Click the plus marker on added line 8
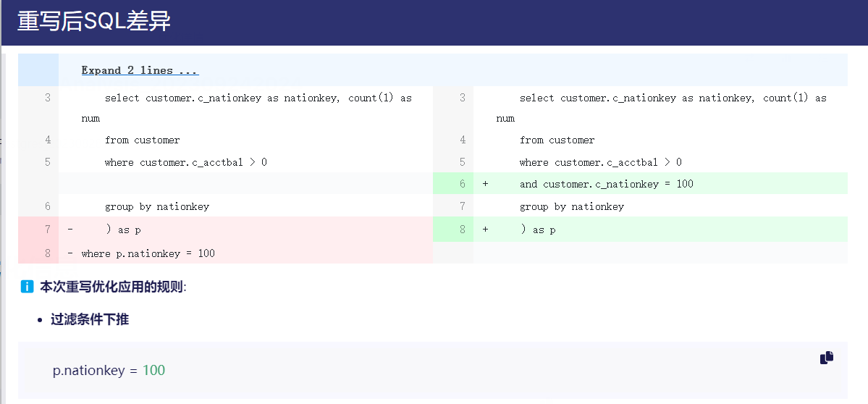The image size is (868, 404). 485,230
